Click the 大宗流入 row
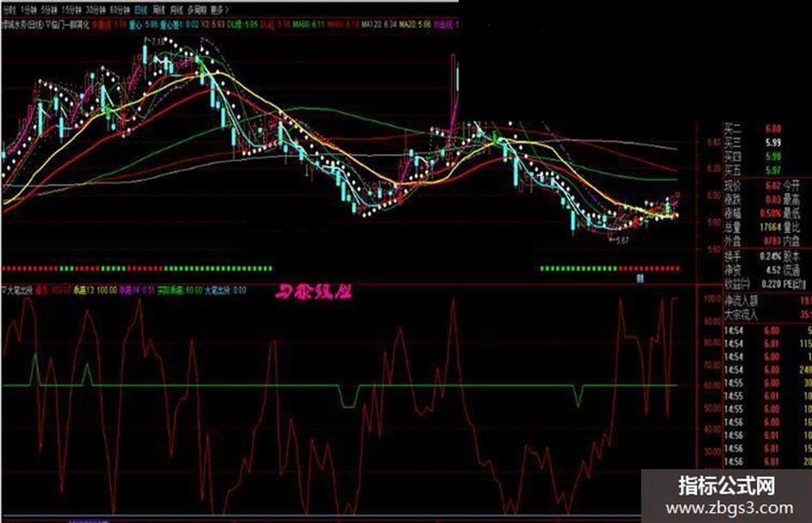The width and height of the screenshot is (812, 523). pos(767,314)
